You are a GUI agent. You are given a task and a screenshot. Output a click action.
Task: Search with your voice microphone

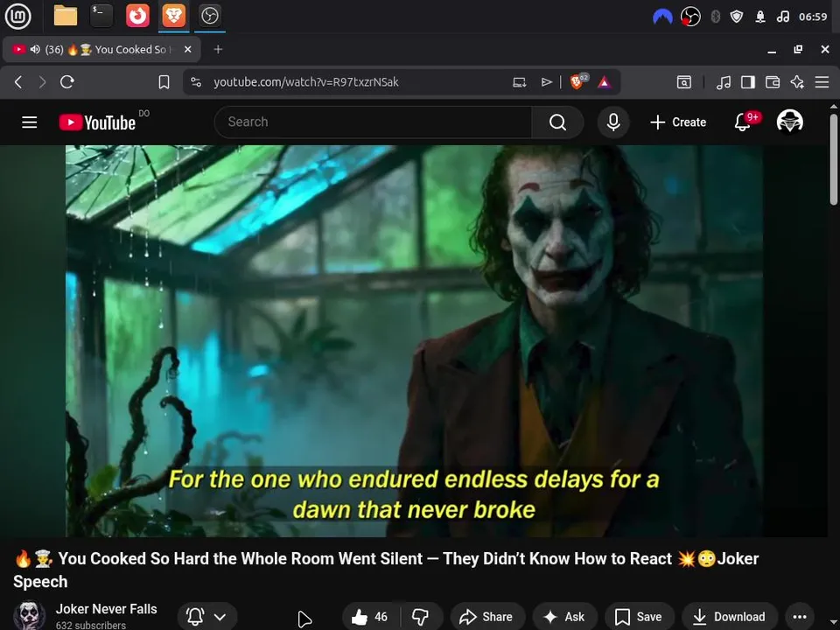point(613,122)
